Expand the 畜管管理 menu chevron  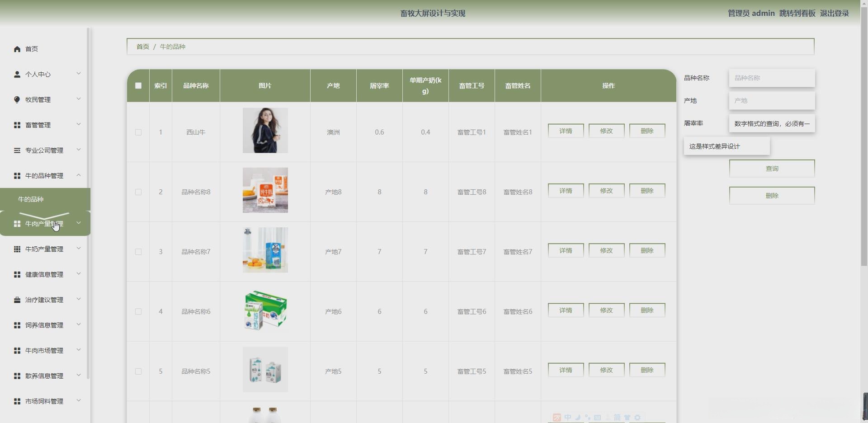click(79, 124)
